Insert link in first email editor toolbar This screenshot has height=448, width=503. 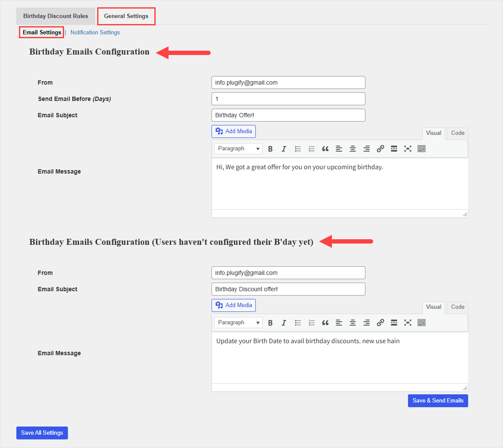tap(380, 149)
